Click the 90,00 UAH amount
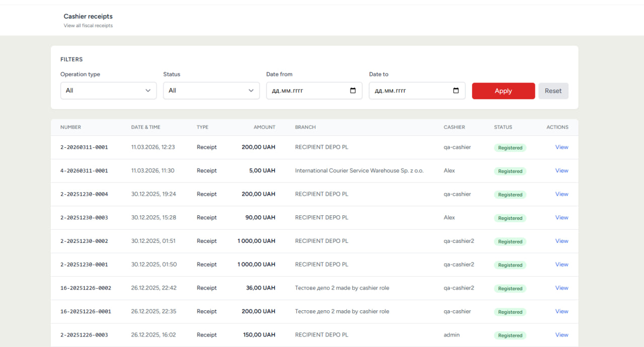The height and width of the screenshot is (347, 644). tap(261, 218)
